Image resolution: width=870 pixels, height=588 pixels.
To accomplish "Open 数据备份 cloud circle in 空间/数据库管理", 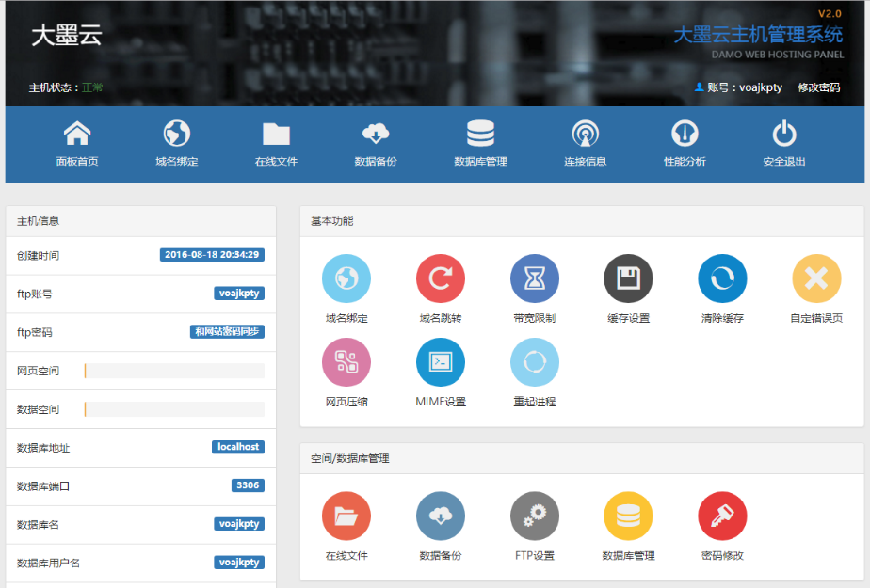I will point(441,516).
